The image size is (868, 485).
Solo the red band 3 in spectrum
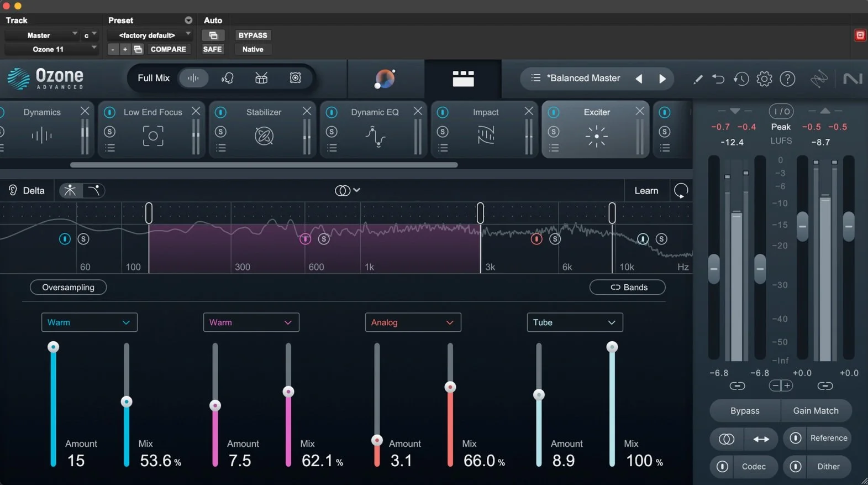click(555, 239)
